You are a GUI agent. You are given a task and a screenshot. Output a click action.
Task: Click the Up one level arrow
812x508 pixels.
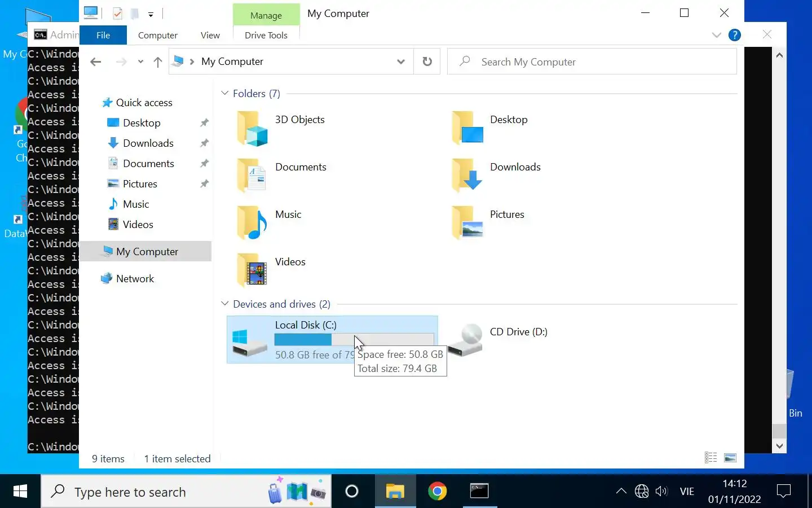point(158,62)
